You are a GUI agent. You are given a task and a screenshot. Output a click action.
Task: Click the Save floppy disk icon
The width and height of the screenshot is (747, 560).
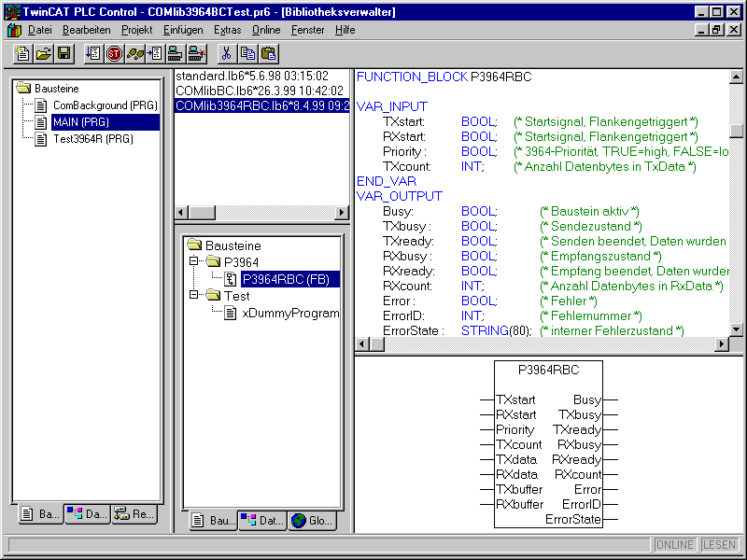64,53
